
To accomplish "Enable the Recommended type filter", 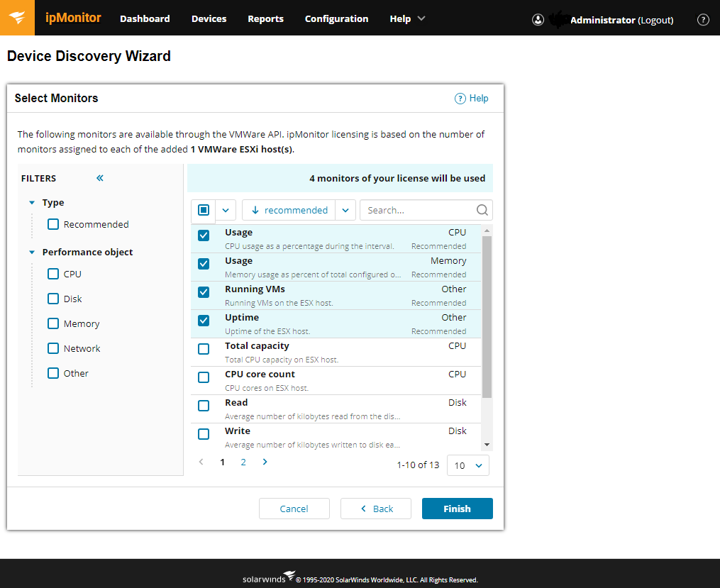I will tap(53, 224).
